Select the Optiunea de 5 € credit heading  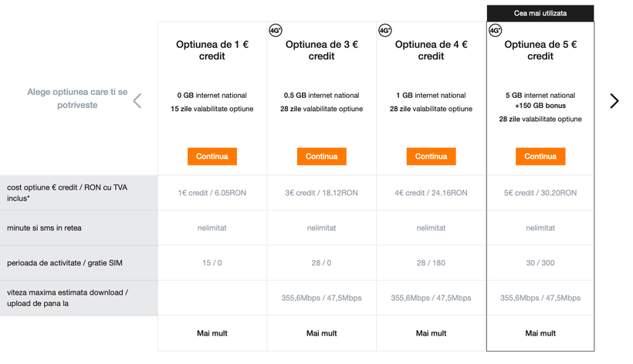pos(540,50)
